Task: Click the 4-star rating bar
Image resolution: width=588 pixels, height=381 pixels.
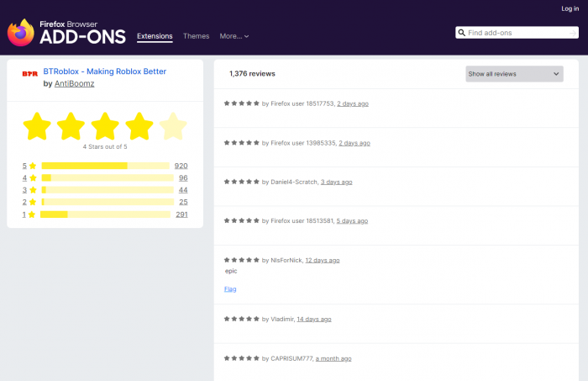Action: pyautogui.click(x=108, y=177)
